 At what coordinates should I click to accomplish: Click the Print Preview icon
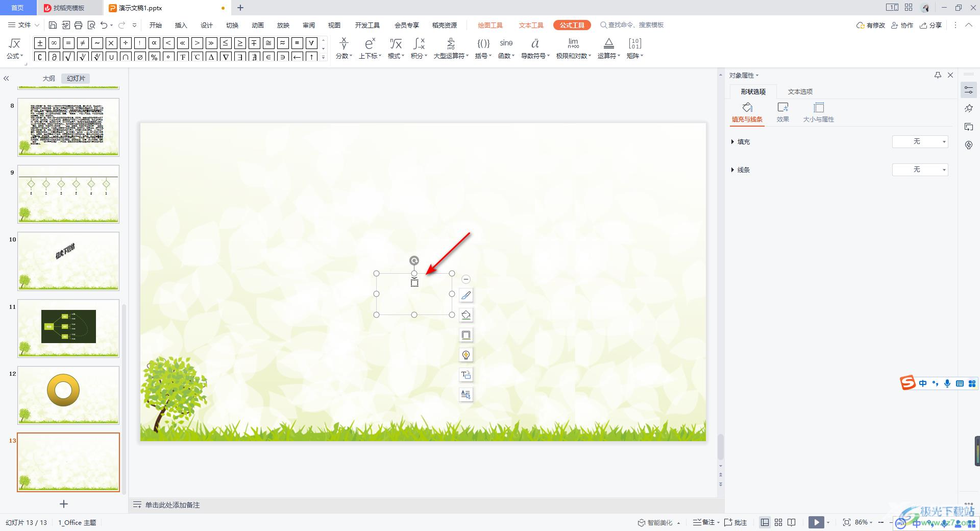coord(91,25)
